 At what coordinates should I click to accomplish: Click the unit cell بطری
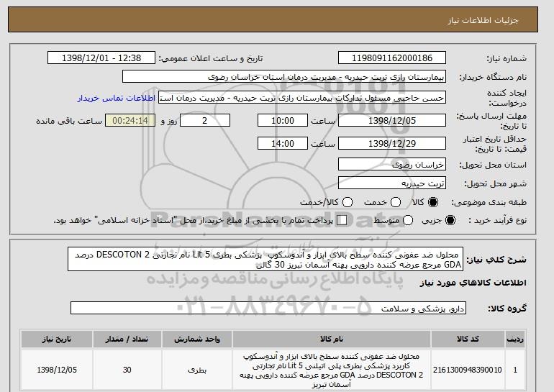pyautogui.click(x=197, y=370)
